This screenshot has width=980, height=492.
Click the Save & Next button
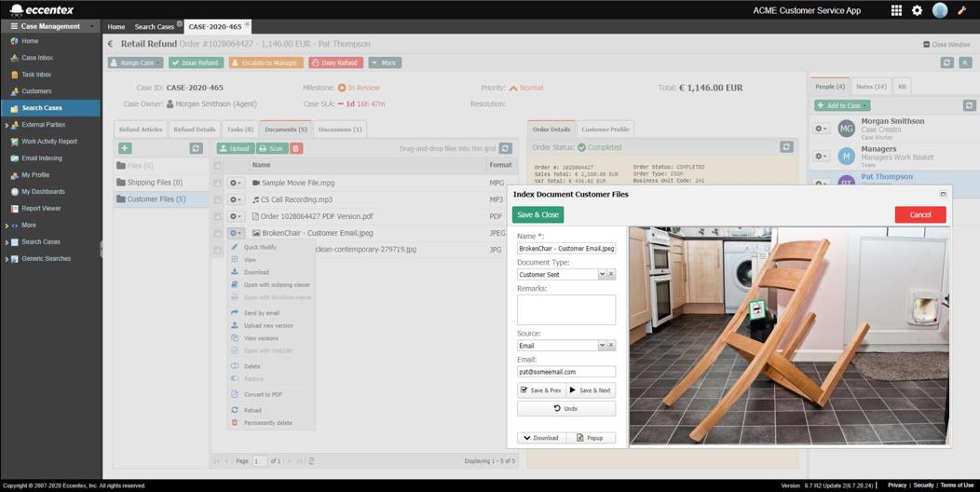(591, 390)
